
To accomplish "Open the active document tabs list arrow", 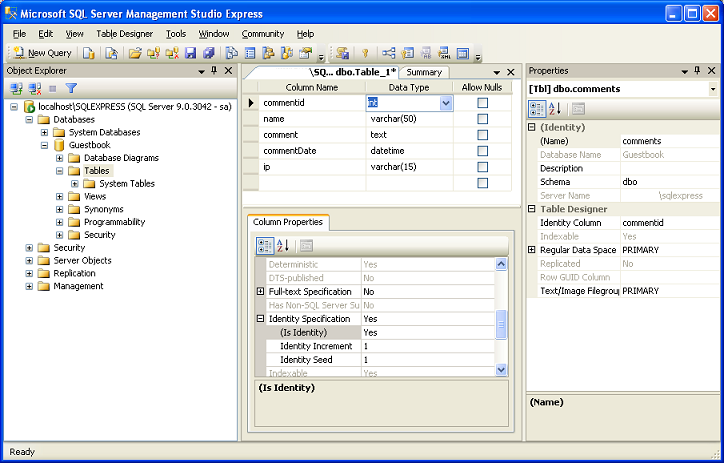I will [496, 72].
